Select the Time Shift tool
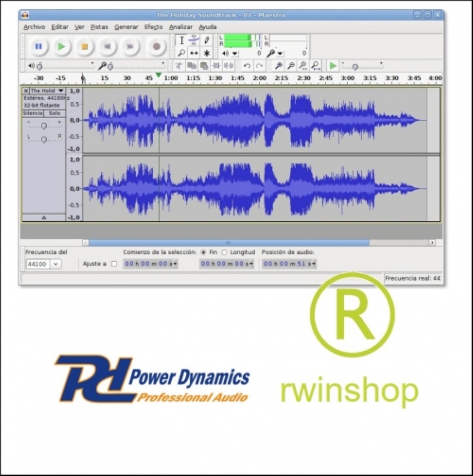The image size is (473, 476). pyautogui.click(x=194, y=53)
